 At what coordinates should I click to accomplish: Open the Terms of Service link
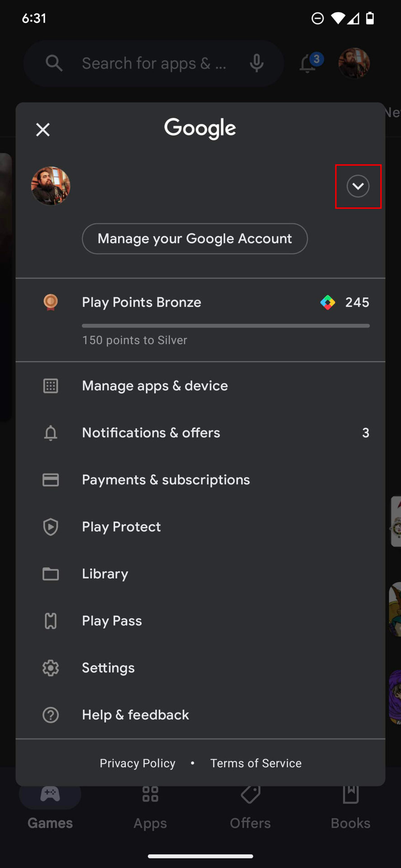[256, 763]
